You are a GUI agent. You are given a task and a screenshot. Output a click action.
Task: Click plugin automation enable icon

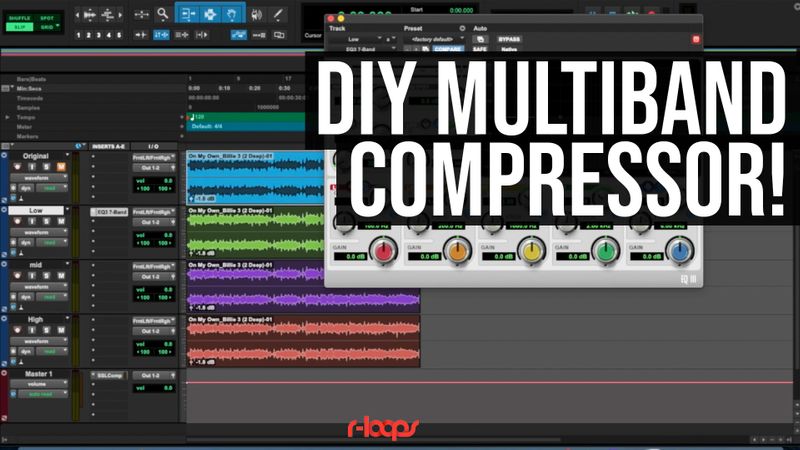pyautogui.click(x=480, y=39)
